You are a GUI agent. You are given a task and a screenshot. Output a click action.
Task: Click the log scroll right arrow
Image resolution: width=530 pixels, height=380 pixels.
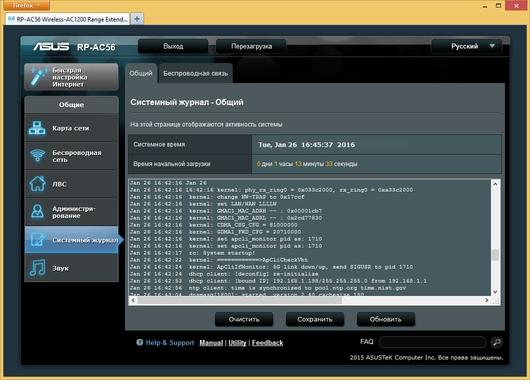tap(487, 300)
